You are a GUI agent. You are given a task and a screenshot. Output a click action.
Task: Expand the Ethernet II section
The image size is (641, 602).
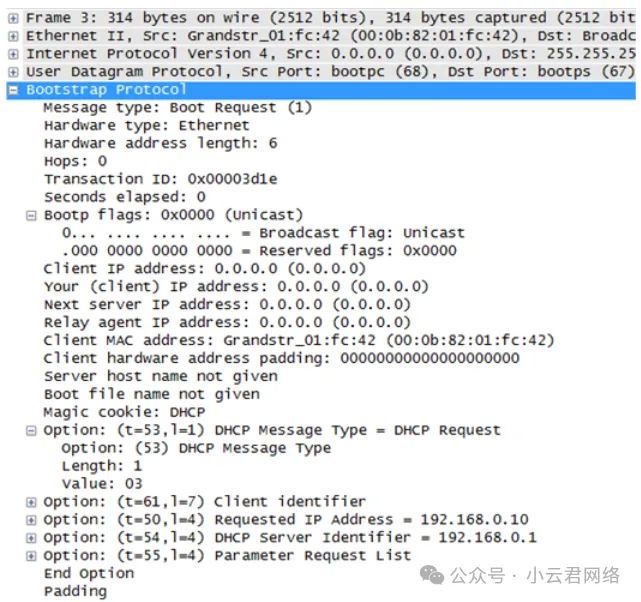(13, 36)
